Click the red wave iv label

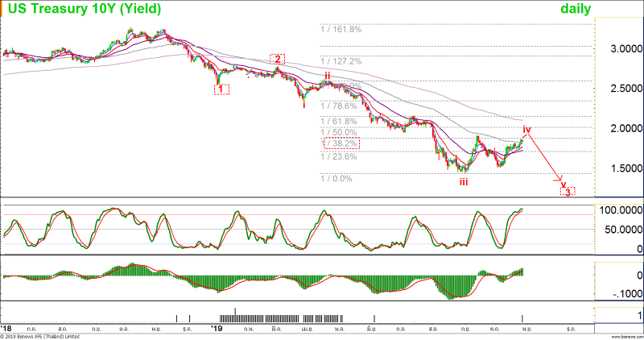point(526,129)
